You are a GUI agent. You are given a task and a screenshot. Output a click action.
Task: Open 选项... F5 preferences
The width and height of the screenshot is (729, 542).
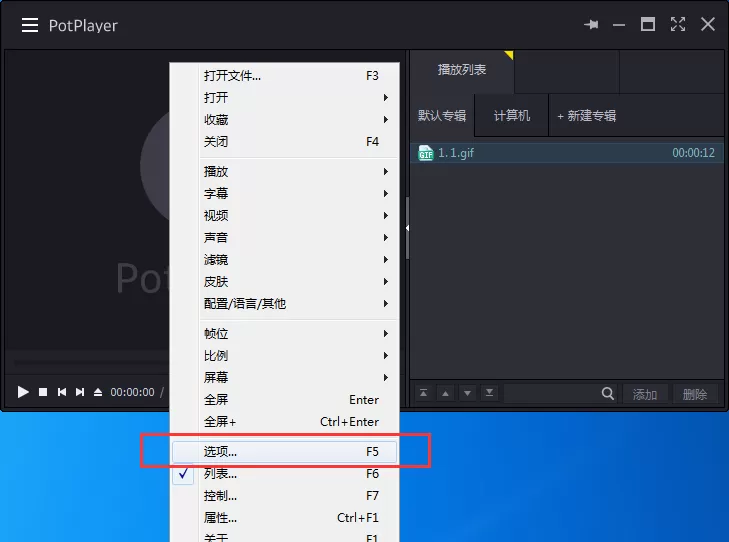285,452
